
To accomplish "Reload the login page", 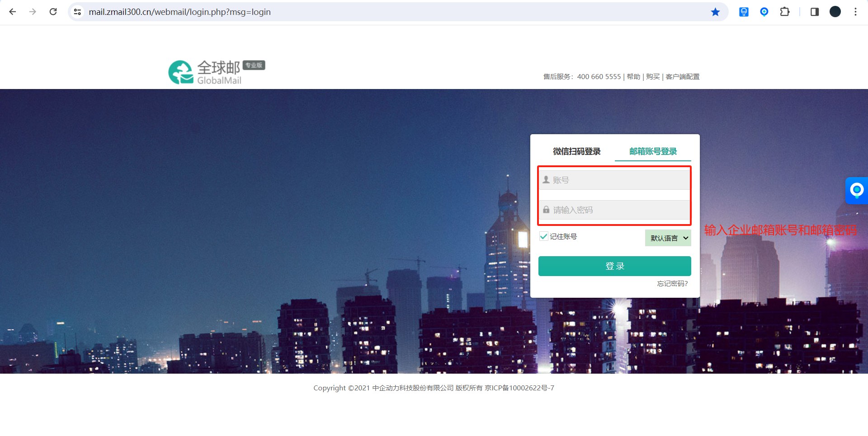I will pos(53,12).
